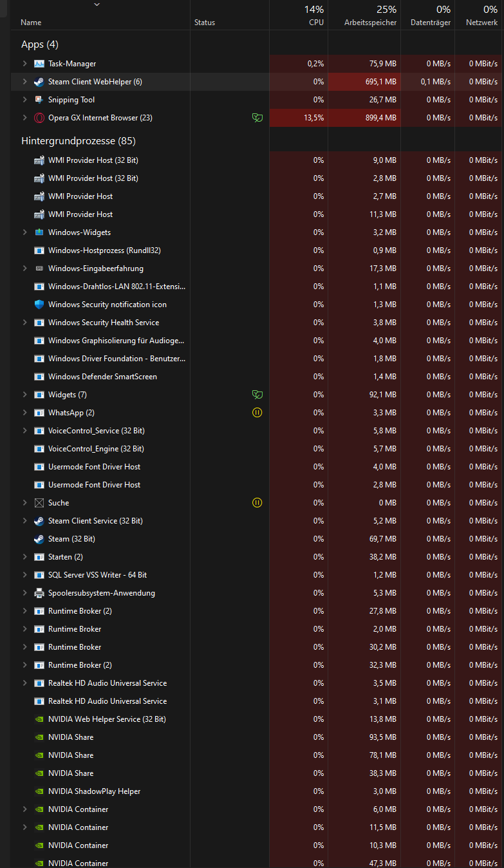Expand the Widgets (7) group
504x868 pixels.
(x=24, y=395)
